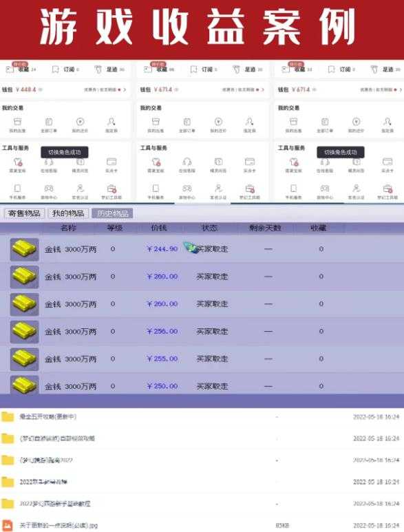Open 游戏中心 gamepad icon in right phone screen
Viewport: 404px width, 532px height.
point(325,189)
